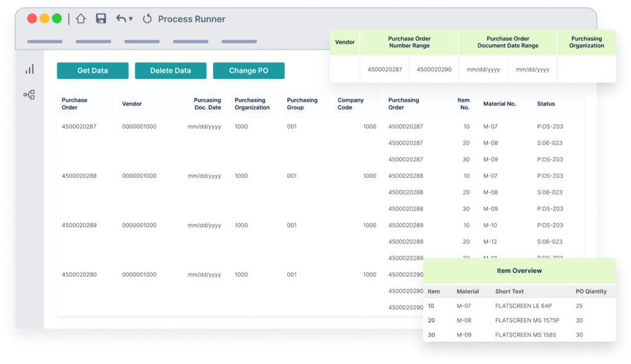Click the vendor range field showing 4500020287
Screen dimensions: 631x364
(384, 70)
